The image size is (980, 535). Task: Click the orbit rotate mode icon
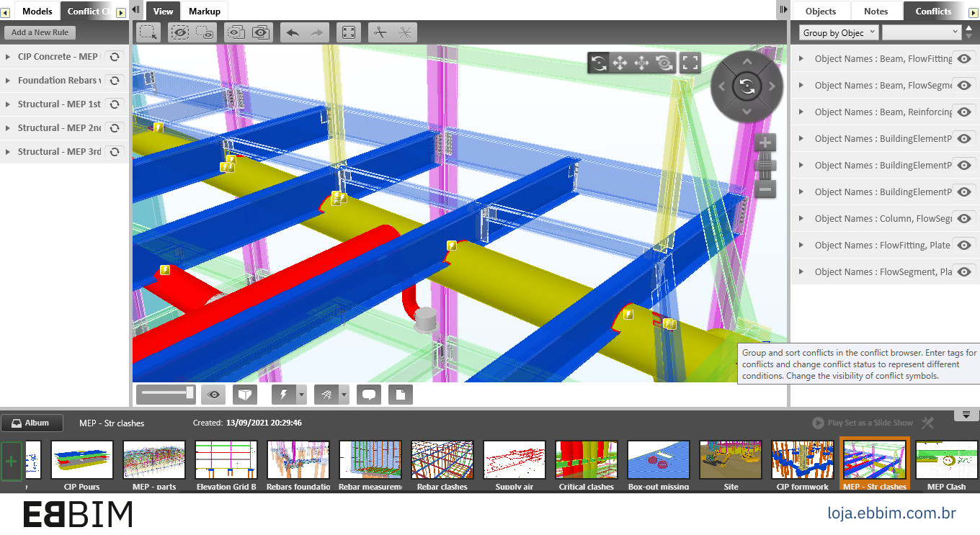pyautogui.click(x=598, y=63)
